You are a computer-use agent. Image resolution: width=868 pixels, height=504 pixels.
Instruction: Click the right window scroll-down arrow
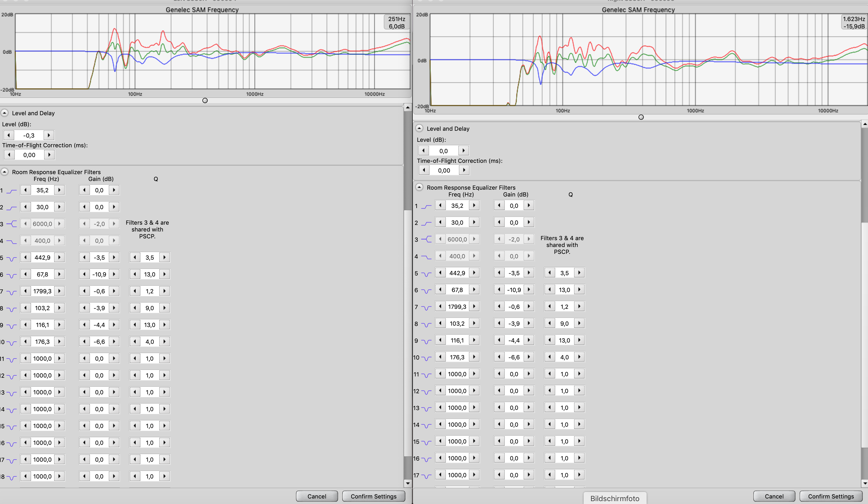click(865, 483)
